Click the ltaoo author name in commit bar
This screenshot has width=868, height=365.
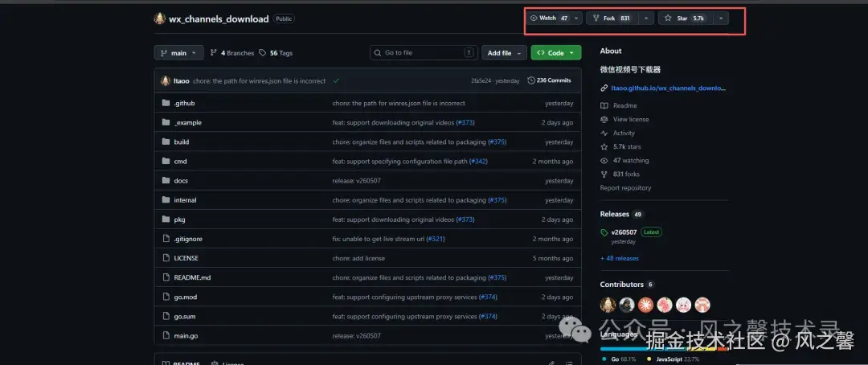[x=181, y=81]
